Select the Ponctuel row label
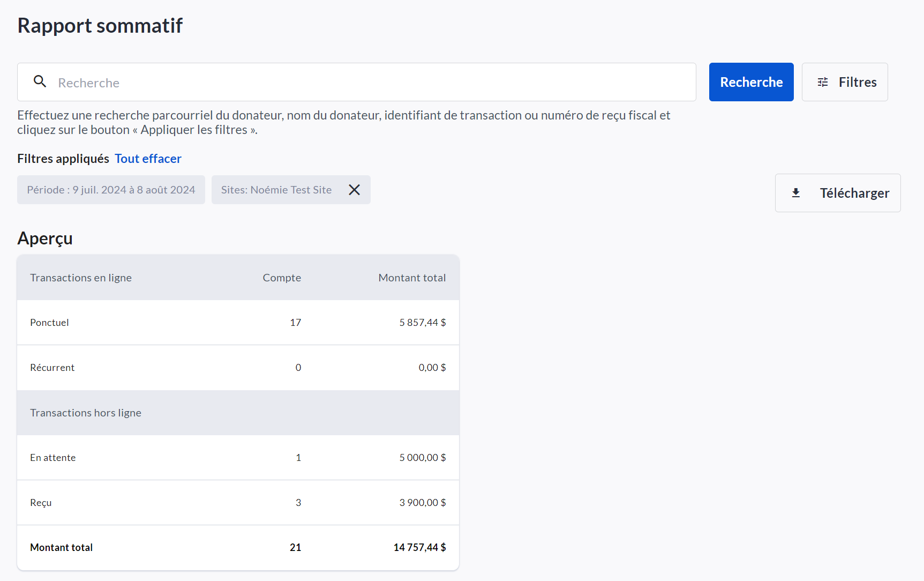The width and height of the screenshot is (924, 581). pyautogui.click(x=49, y=323)
